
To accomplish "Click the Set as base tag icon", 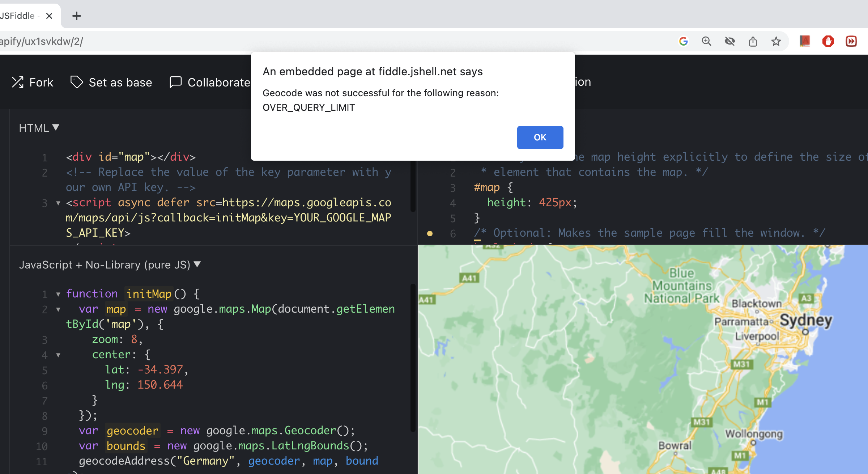I will click(76, 82).
